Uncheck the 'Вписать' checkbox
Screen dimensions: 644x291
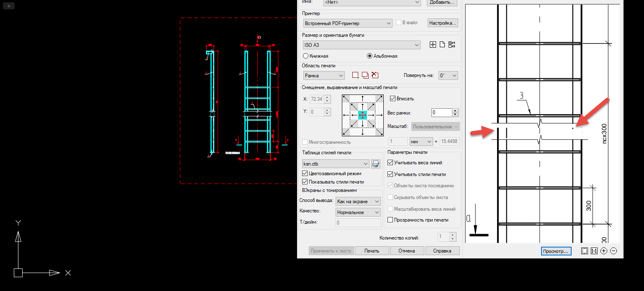(x=393, y=99)
